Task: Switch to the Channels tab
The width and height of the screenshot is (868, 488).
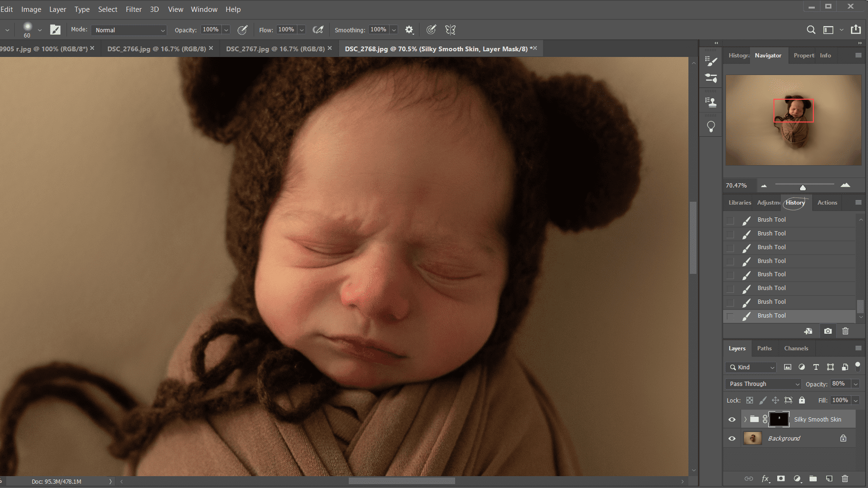Action: pyautogui.click(x=796, y=348)
